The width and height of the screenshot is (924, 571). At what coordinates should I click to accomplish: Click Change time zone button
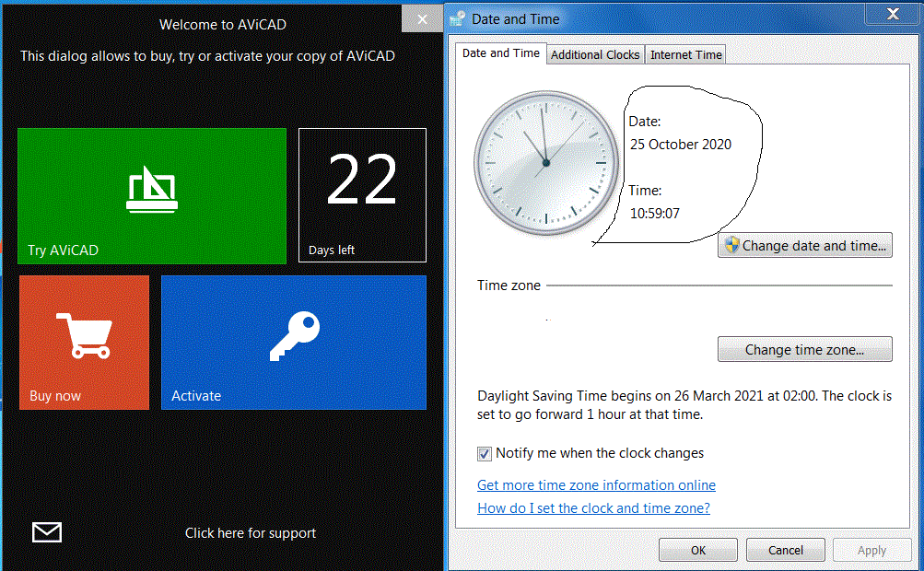(805, 349)
